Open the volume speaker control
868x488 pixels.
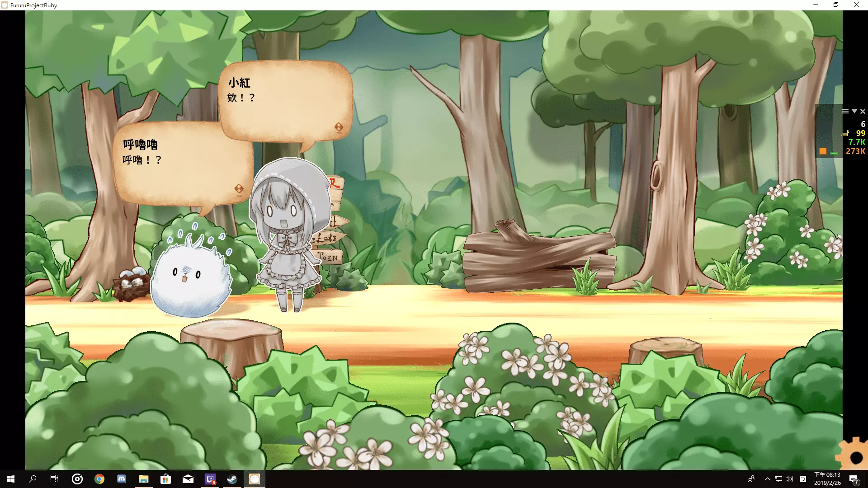pos(789,479)
